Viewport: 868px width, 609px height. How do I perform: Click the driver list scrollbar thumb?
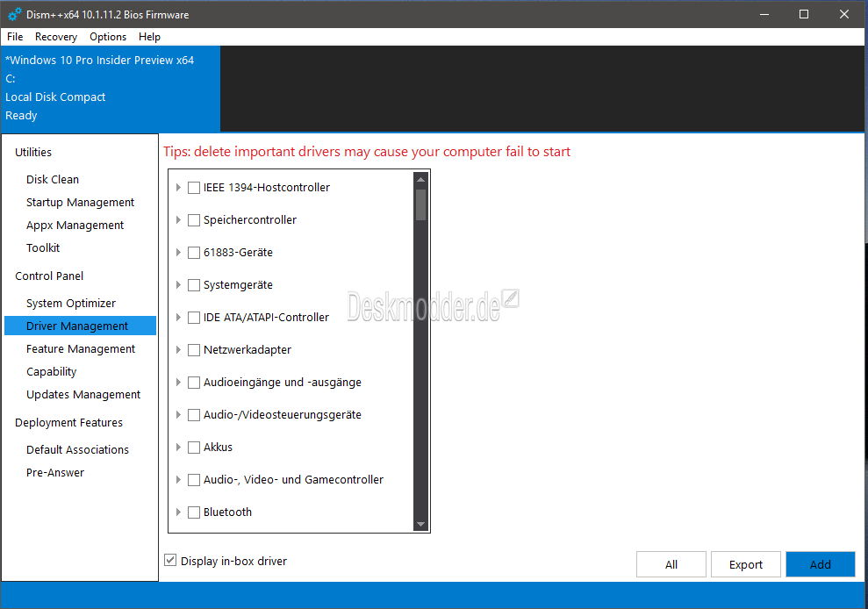(420, 204)
